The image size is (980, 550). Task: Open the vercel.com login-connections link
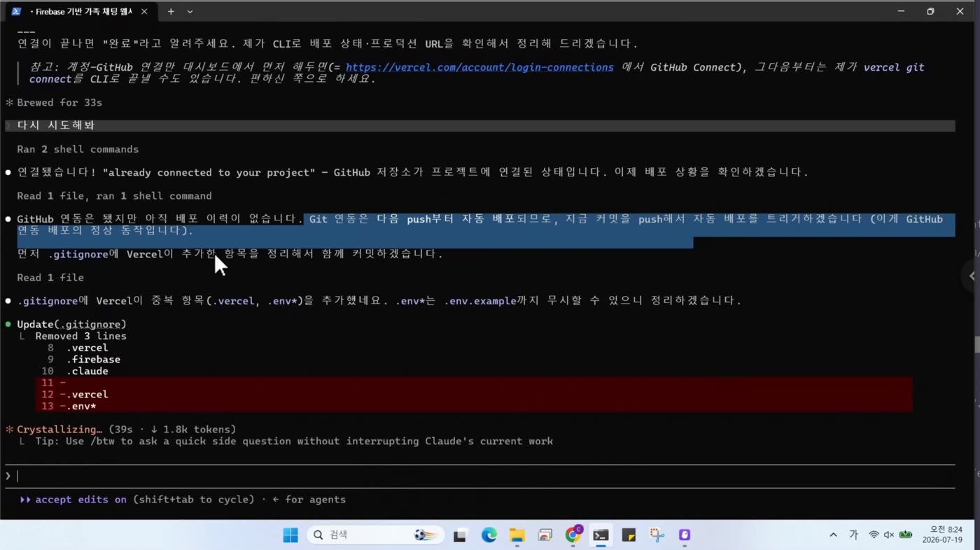[x=479, y=67]
